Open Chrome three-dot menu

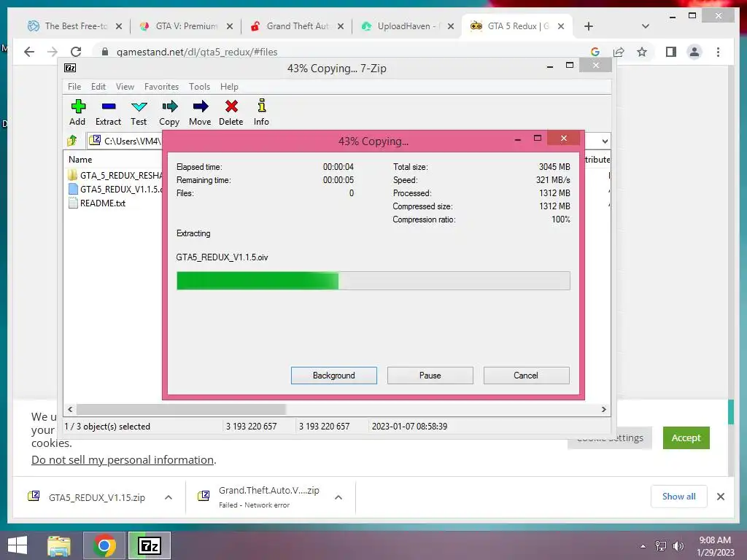coord(718,52)
